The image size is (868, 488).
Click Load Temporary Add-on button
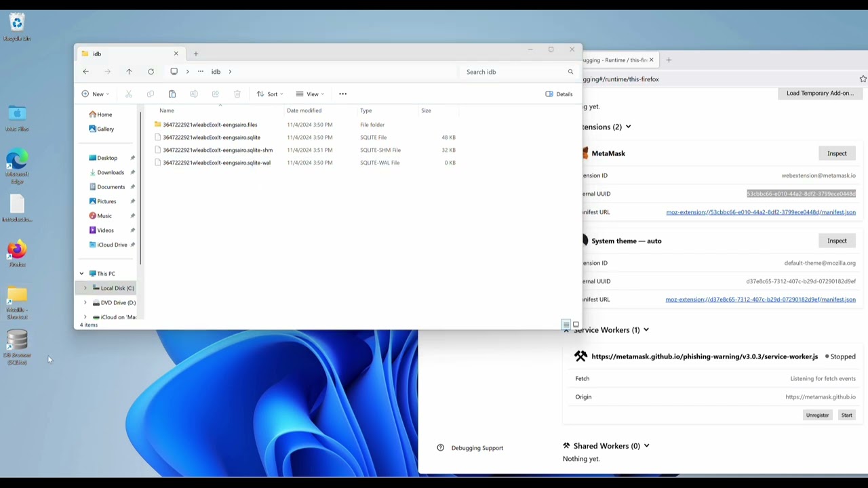point(820,93)
